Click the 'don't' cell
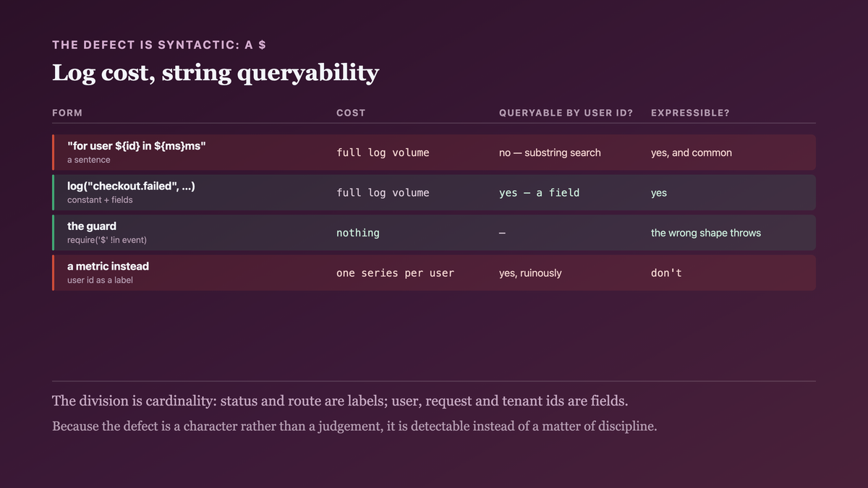Viewport: 868px width, 488px height. (666, 273)
